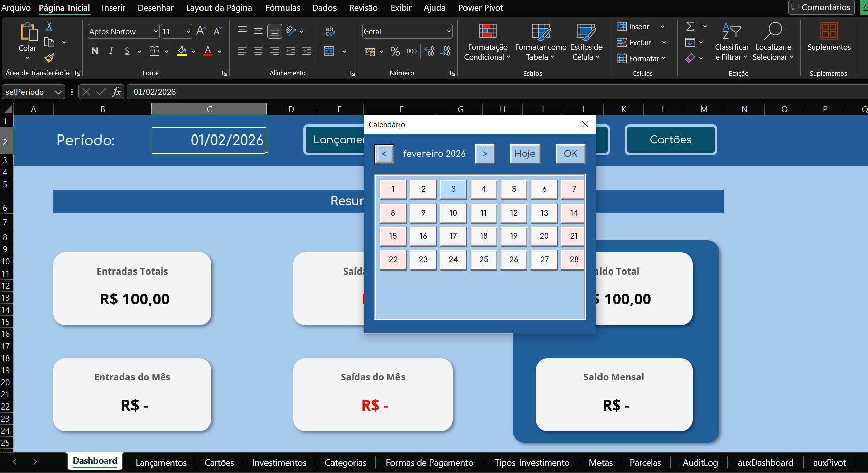This screenshot has height=473, width=868.
Task: Apply Percent Style format icon
Action: pyautogui.click(x=395, y=51)
